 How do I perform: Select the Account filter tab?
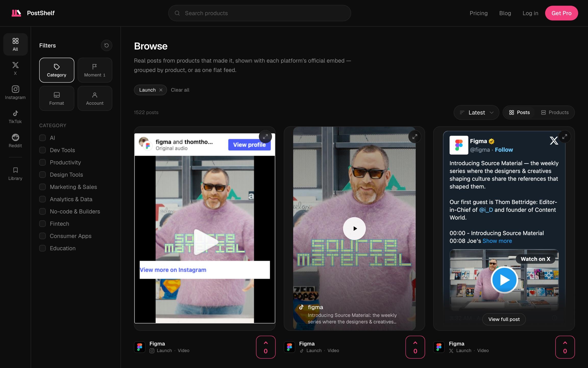[x=95, y=98]
